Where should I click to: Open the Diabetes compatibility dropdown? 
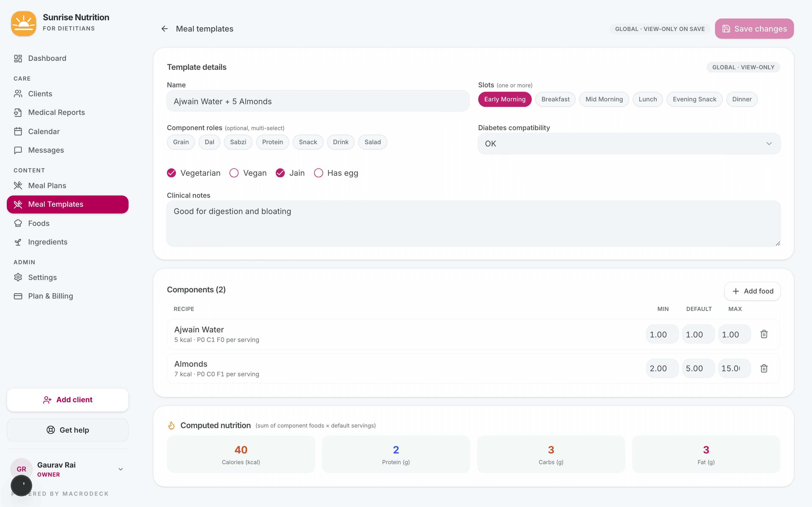coord(629,144)
